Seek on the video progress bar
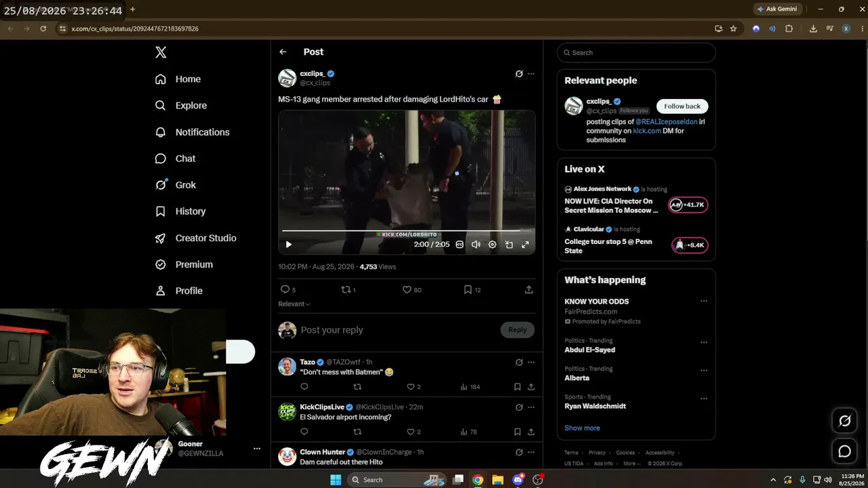 point(406,231)
